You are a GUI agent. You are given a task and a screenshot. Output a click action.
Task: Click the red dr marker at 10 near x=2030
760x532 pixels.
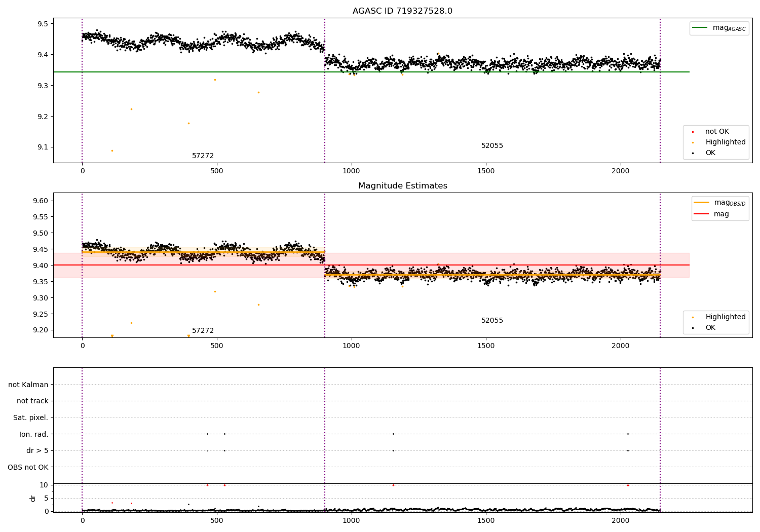628,485
